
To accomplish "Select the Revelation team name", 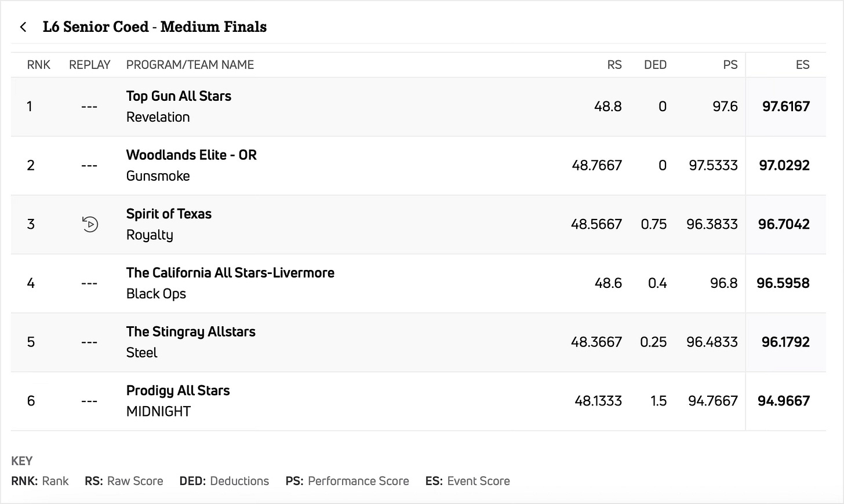I will point(158,117).
